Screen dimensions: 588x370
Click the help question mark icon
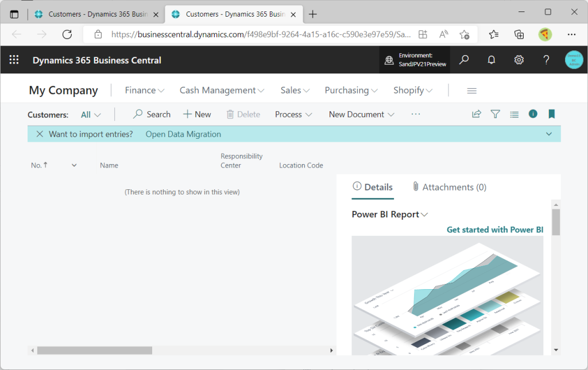click(547, 60)
